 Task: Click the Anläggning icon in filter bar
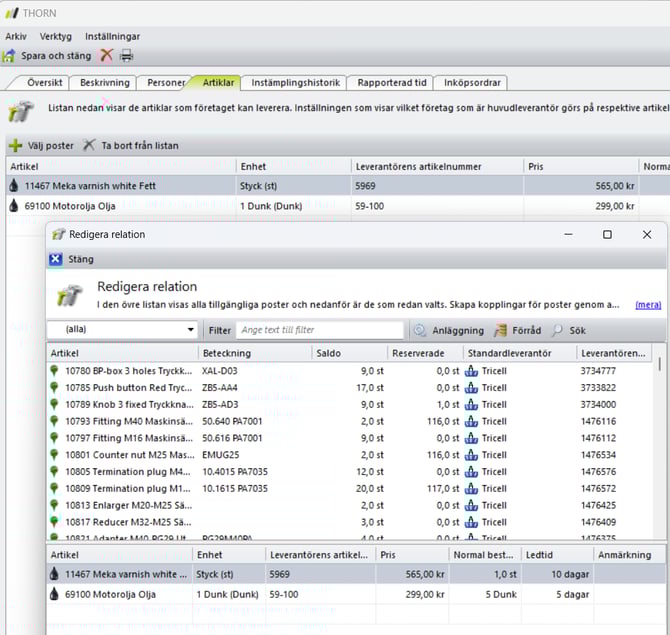420,330
